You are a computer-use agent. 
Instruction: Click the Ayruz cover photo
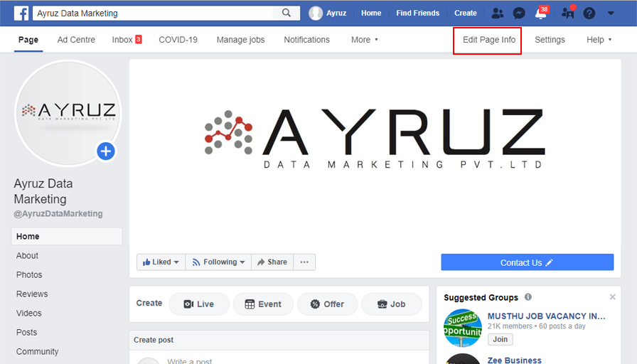(375, 154)
